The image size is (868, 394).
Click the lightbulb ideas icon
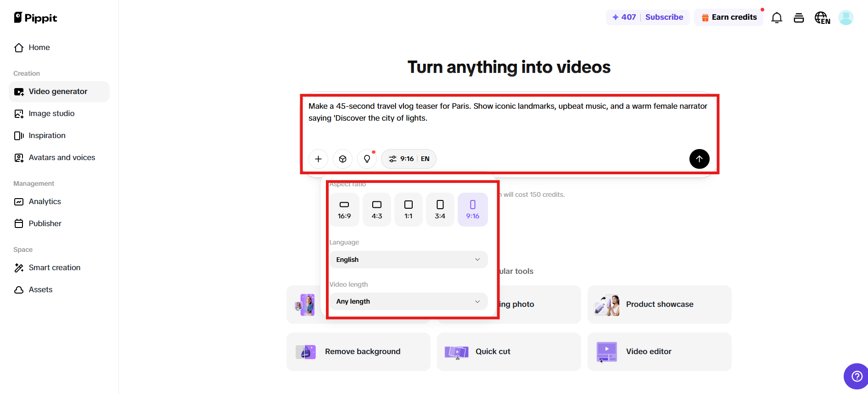[x=367, y=159]
